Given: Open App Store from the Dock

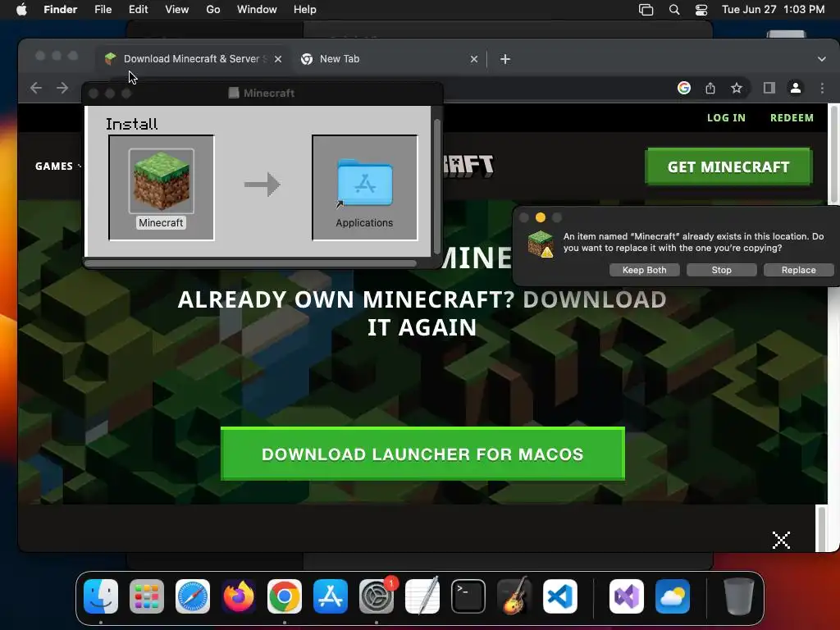Looking at the screenshot, I should [331, 596].
